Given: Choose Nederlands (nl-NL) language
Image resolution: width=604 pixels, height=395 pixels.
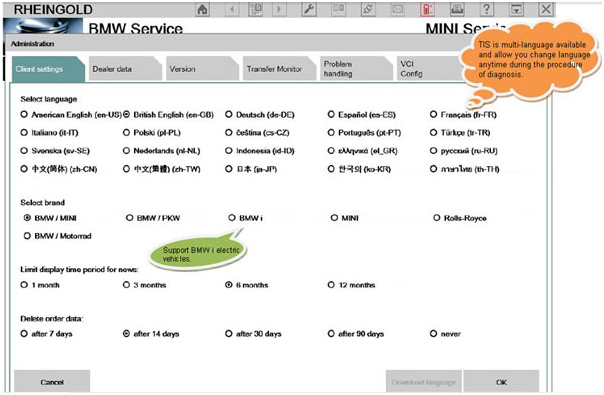Looking at the screenshot, I should tap(126, 151).
